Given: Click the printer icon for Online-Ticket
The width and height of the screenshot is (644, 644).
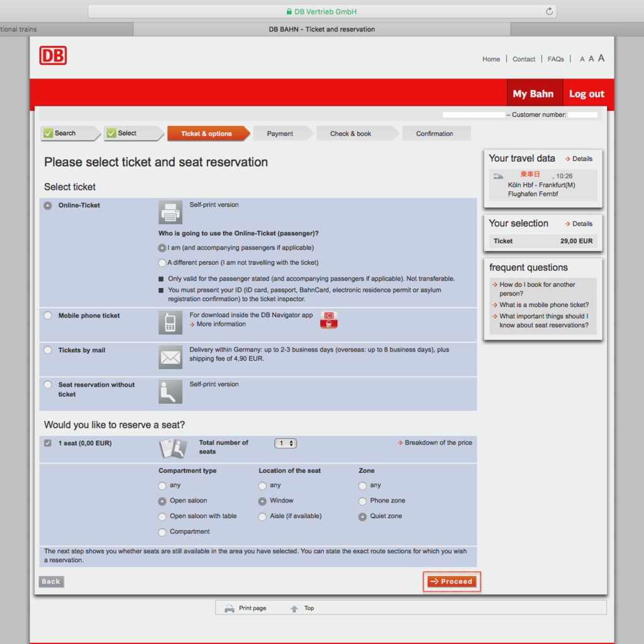Looking at the screenshot, I should coord(170,213).
